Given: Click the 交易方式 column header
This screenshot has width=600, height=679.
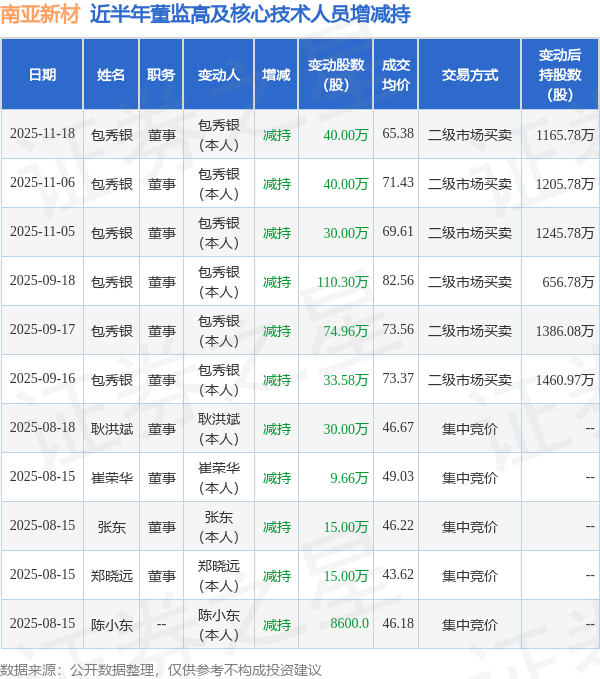Looking at the screenshot, I should 469,75.
